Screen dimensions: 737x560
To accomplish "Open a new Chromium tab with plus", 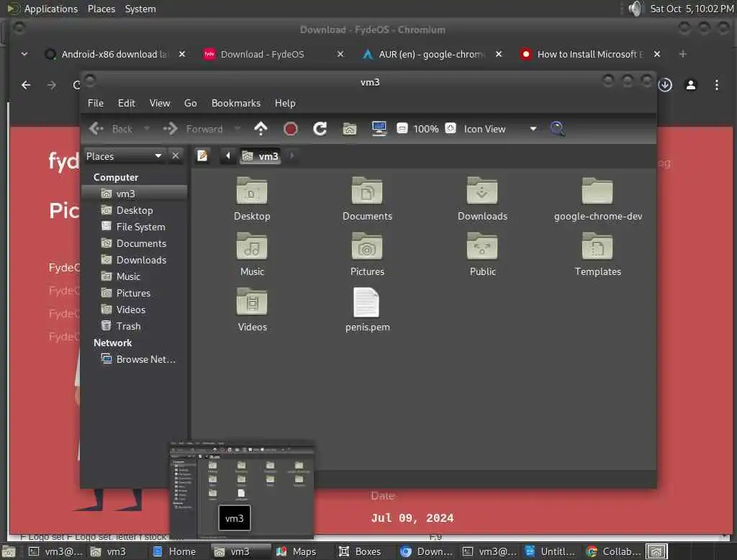I will (682, 54).
